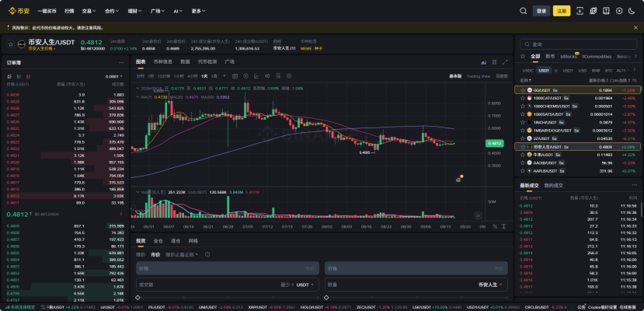Select the 4小时 timeframe

click(x=192, y=76)
